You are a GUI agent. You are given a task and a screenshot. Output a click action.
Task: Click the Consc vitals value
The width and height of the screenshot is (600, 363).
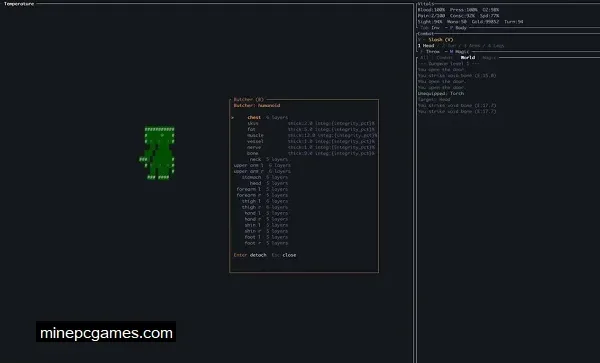click(462, 16)
